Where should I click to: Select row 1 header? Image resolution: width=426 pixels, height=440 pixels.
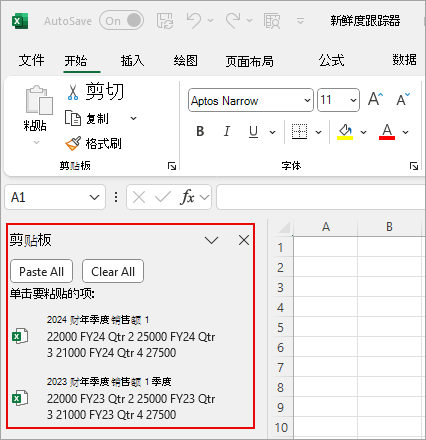[x=280, y=247]
